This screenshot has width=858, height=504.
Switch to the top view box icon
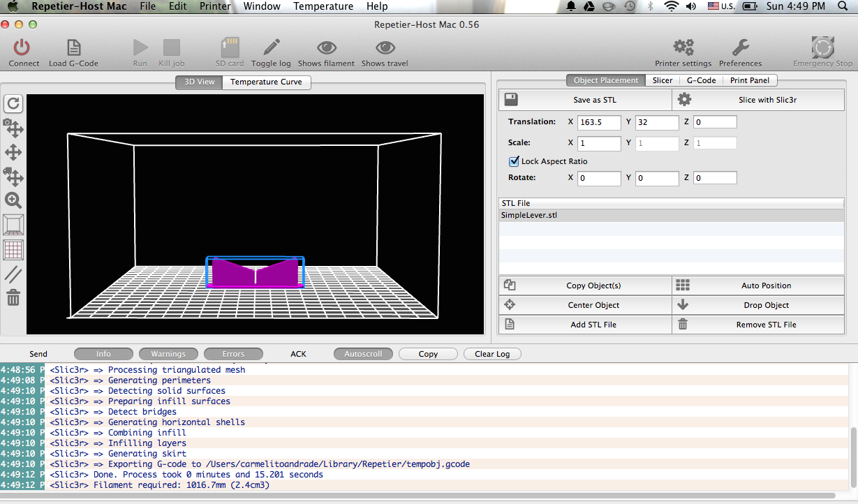pyautogui.click(x=13, y=225)
